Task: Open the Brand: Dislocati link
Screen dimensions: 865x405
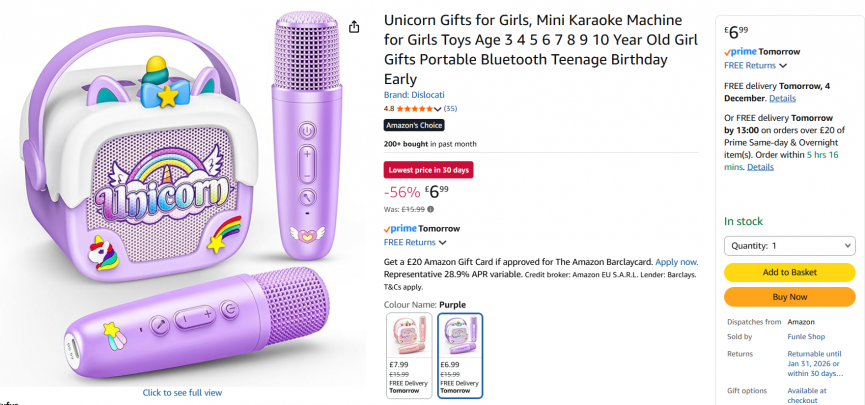Action: tap(414, 94)
